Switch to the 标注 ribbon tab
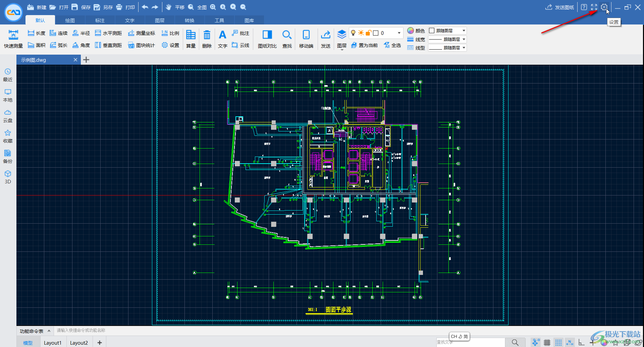 100,20
